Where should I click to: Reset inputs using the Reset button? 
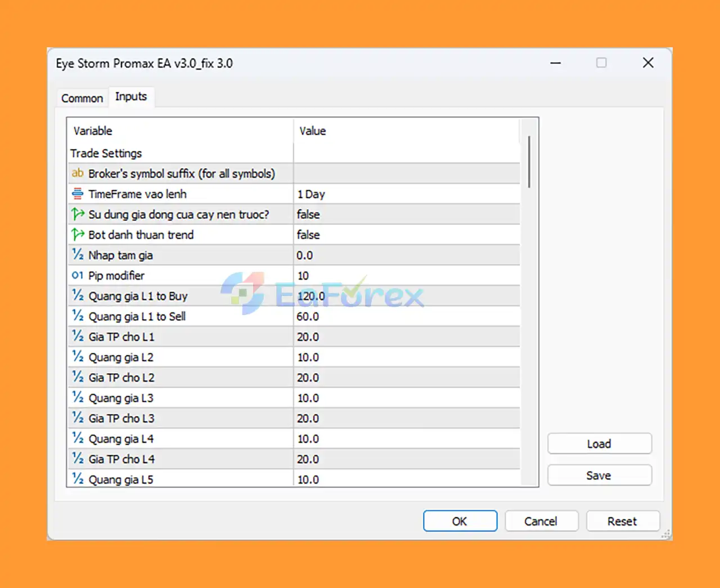(622, 521)
